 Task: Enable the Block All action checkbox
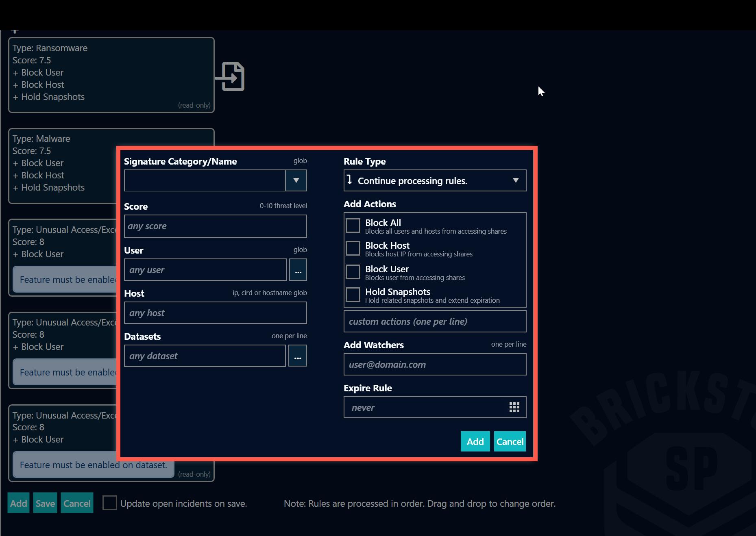point(353,226)
